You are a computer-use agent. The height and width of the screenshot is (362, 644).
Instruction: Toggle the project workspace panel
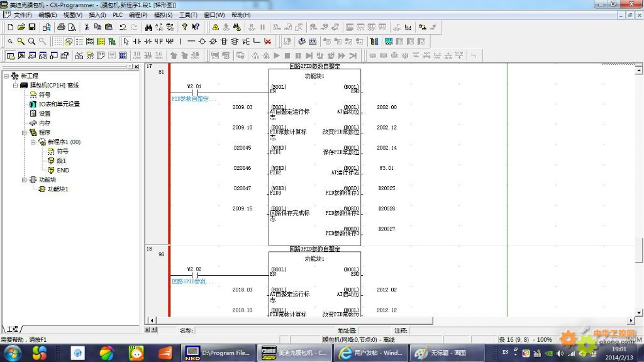click(x=11, y=55)
